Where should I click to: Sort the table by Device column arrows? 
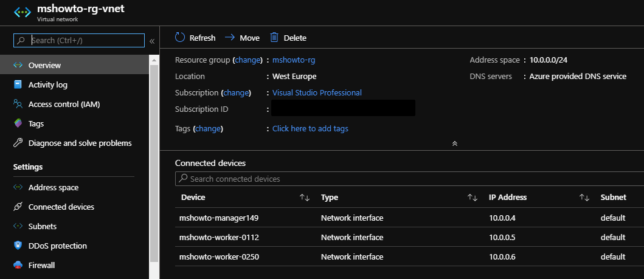(x=304, y=198)
